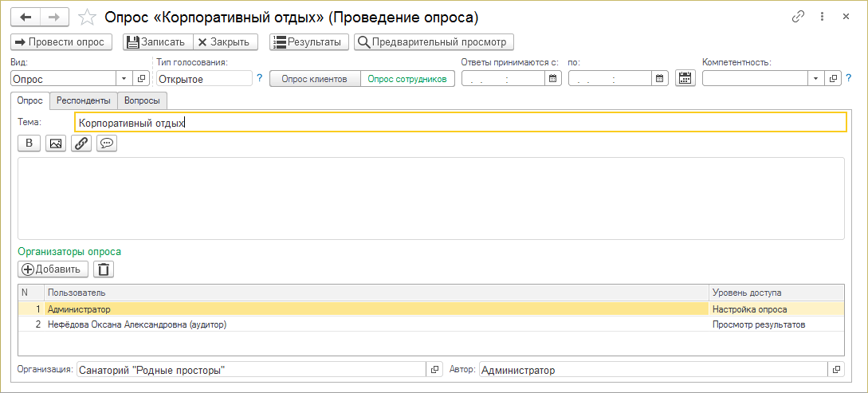Click the period selection calendar icon
The image size is (868, 393).
point(685,78)
